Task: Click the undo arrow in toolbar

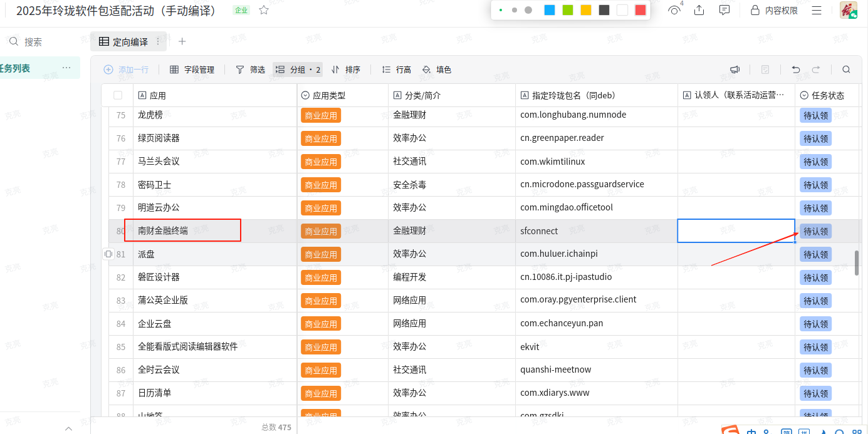Action: (796, 70)
